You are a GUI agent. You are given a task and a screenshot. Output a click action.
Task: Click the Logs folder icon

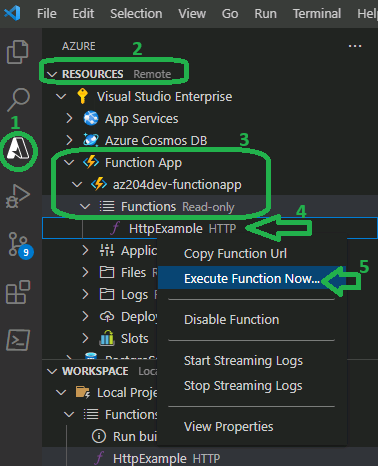coord(107,294)
